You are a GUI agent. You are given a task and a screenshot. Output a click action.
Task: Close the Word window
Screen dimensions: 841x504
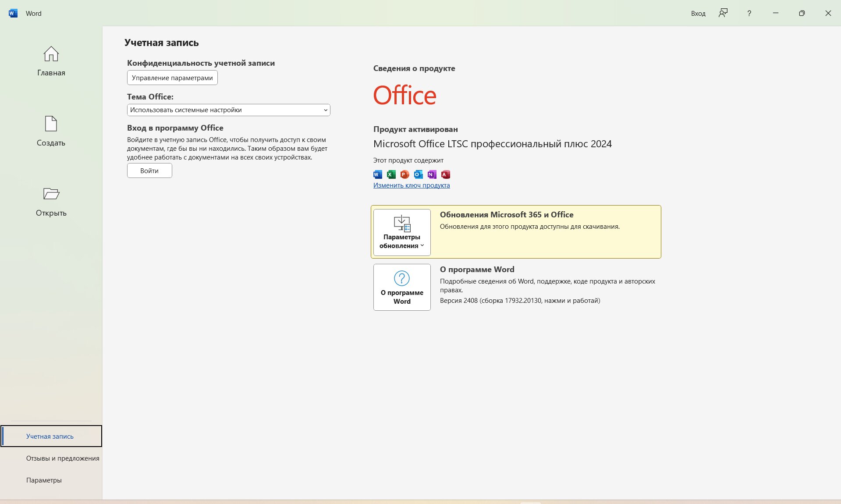tap(828, 13)
